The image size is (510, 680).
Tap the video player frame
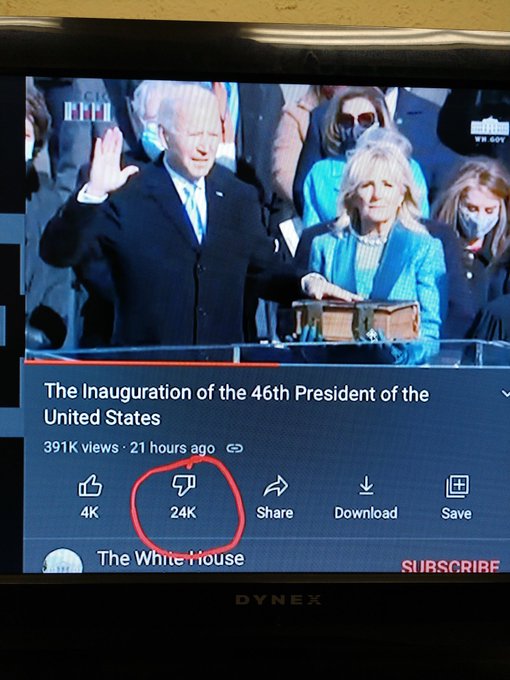click(x=267, y=221)
